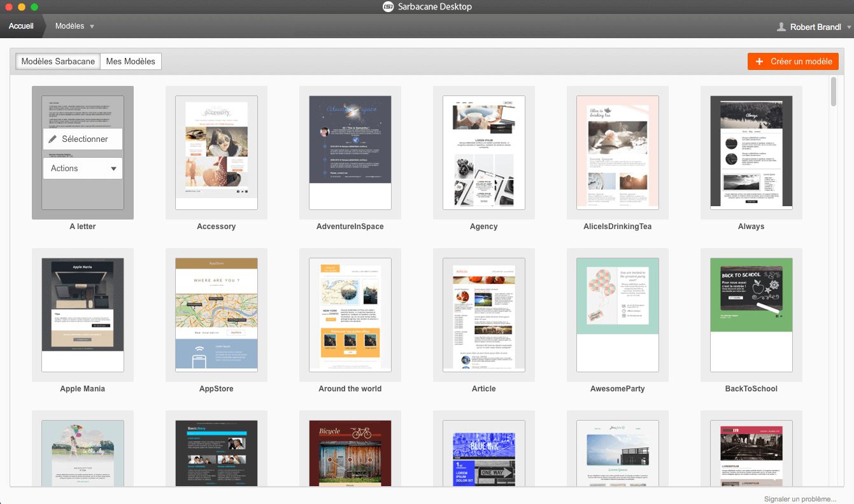Select the BackToSchool template thumbnail

pos(751,315)
